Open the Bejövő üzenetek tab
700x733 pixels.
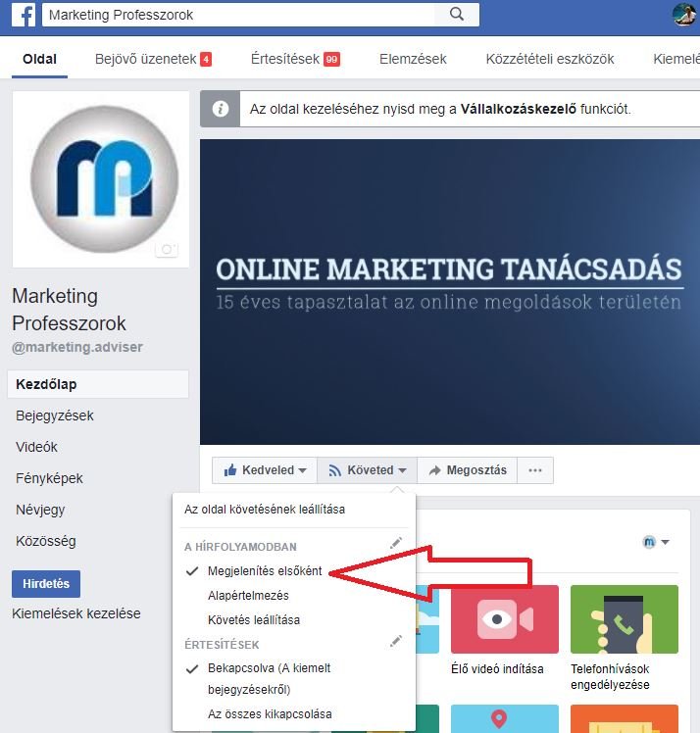[153, 60]
